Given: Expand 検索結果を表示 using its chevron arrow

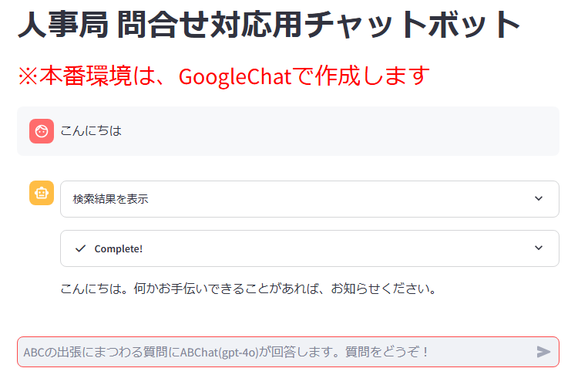Looking at the screenshot, I should [538, 199].
